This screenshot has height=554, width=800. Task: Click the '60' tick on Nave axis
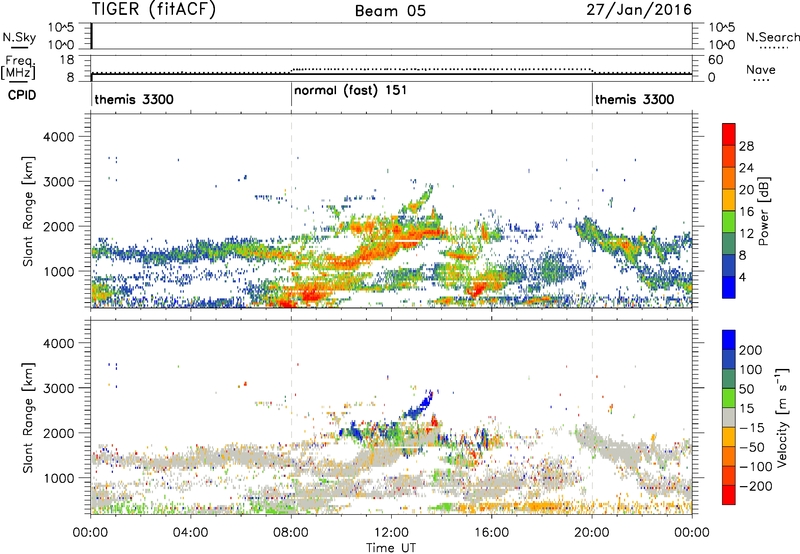(x=715, y=60)
